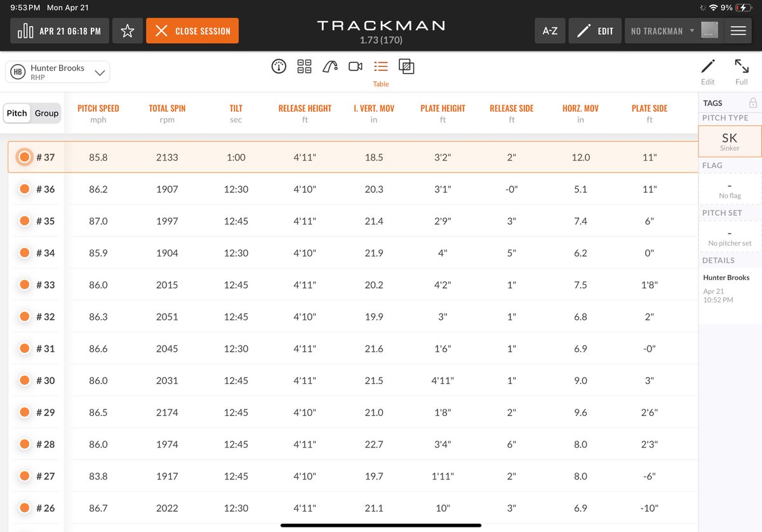Tap the Wi-Fi icon in status bar
The image size is (762, 532).
coord(713,8)
